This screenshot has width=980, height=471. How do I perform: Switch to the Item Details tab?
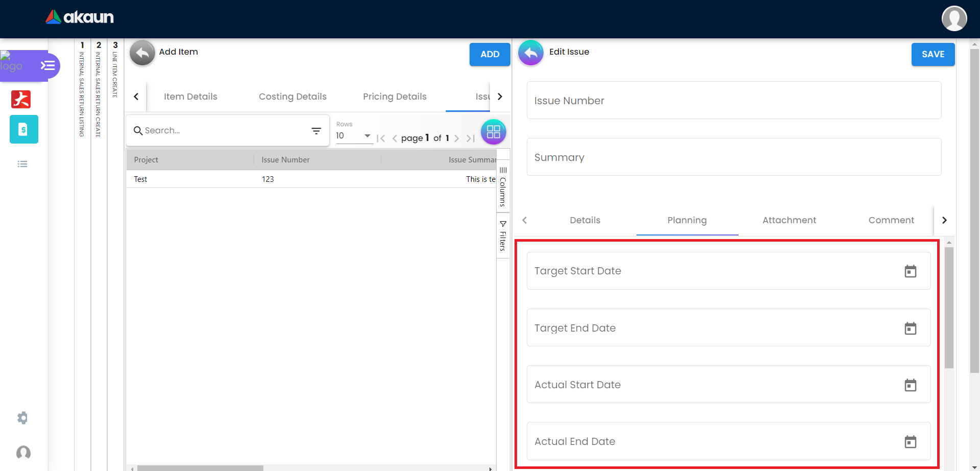pos(190,97)
